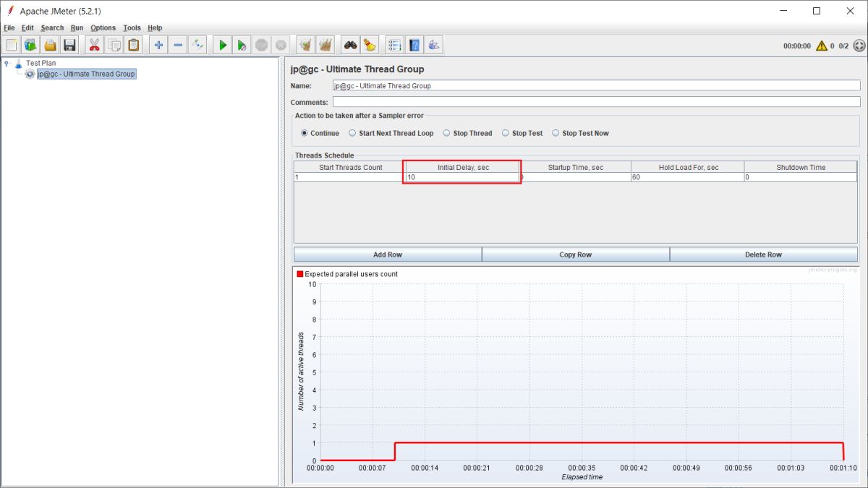Start the test with green play icon
868x488 pixels.
click(x=222, y=45)
